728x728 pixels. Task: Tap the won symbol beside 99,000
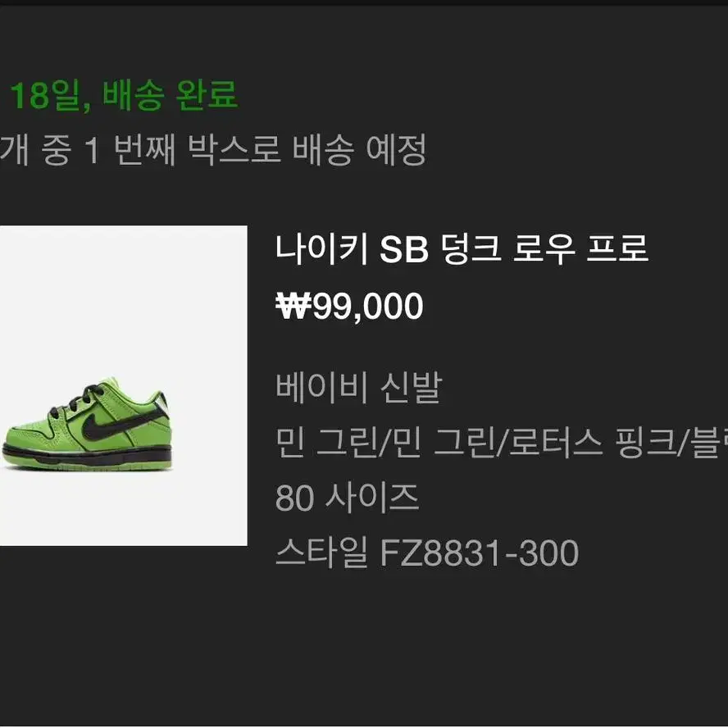click(293, 306)
